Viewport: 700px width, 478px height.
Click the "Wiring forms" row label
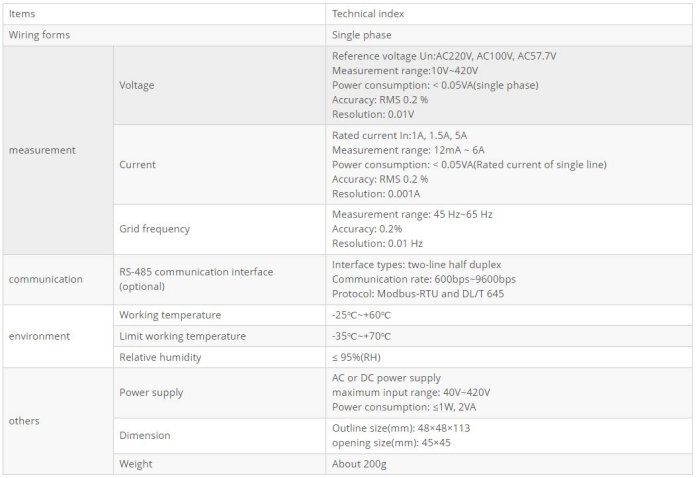pos(40,35)
